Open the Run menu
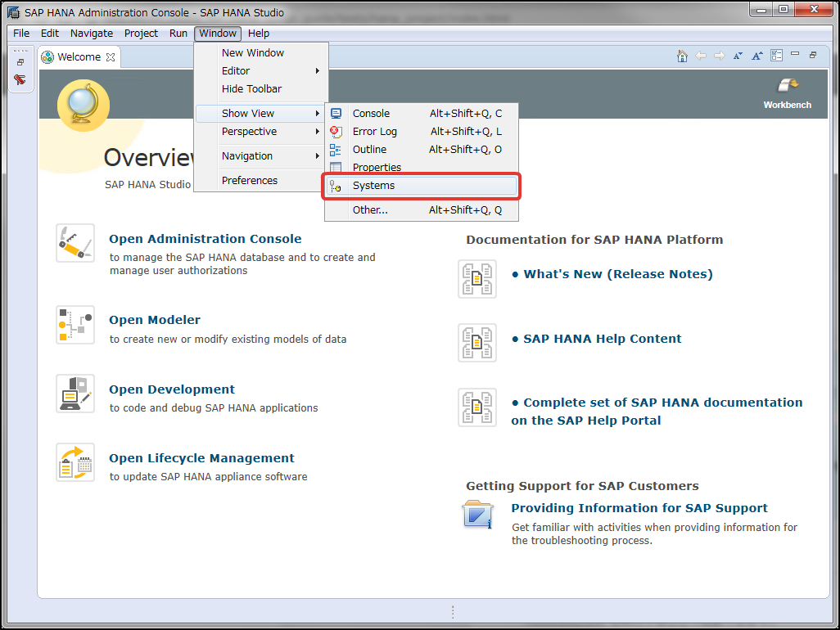Viewport: 840px width, 630px height. pos(178,34)
